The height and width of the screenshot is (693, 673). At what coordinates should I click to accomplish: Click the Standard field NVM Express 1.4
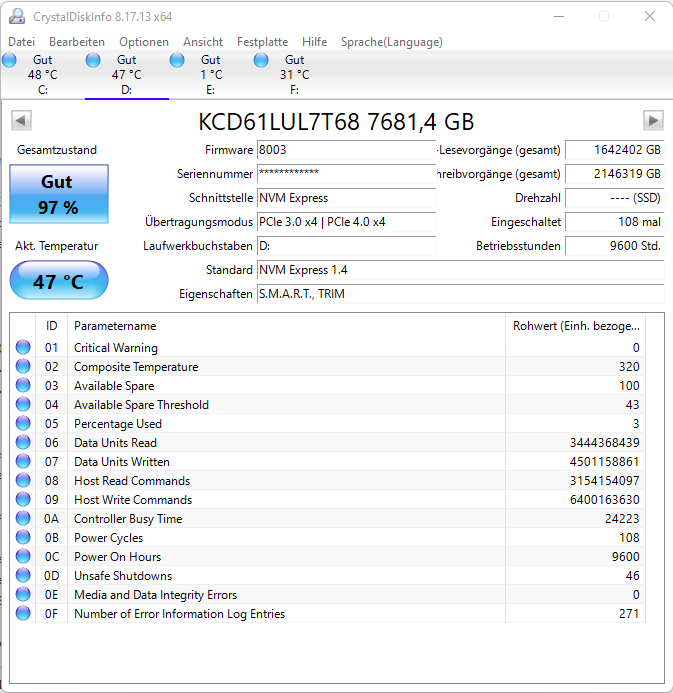[x=461, y=270]
